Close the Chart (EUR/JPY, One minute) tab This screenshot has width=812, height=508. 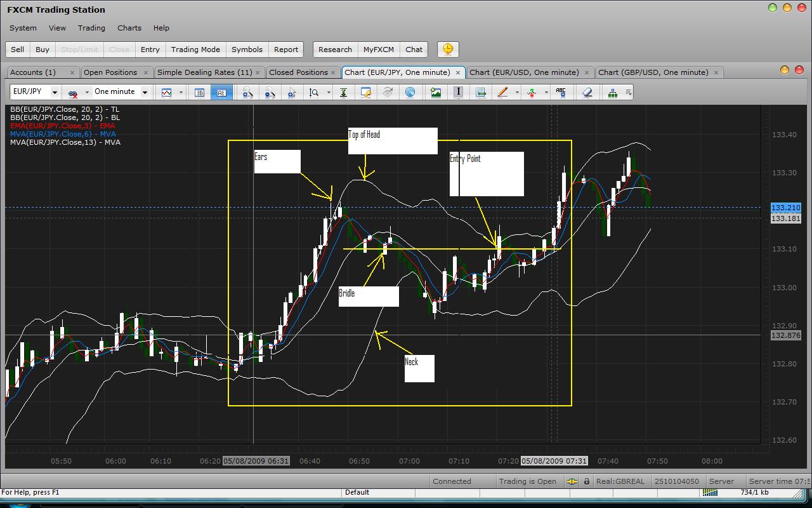click(x=458, y=73)
